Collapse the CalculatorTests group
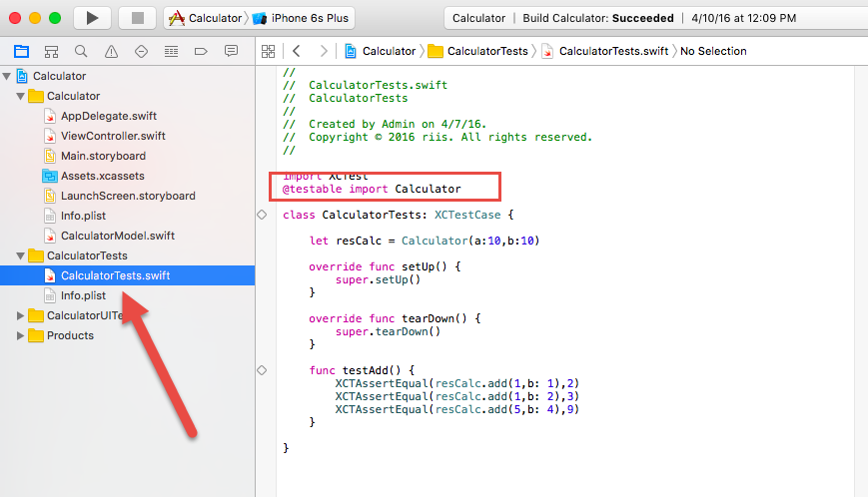The image size is (868, 497). click(21, 255)
